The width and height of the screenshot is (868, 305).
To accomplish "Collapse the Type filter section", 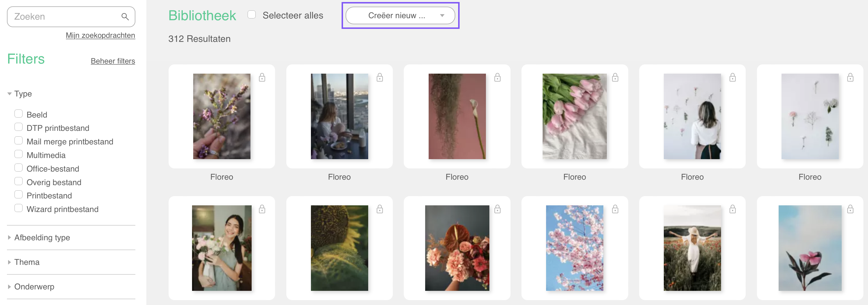I will click(x=23, y=94).
